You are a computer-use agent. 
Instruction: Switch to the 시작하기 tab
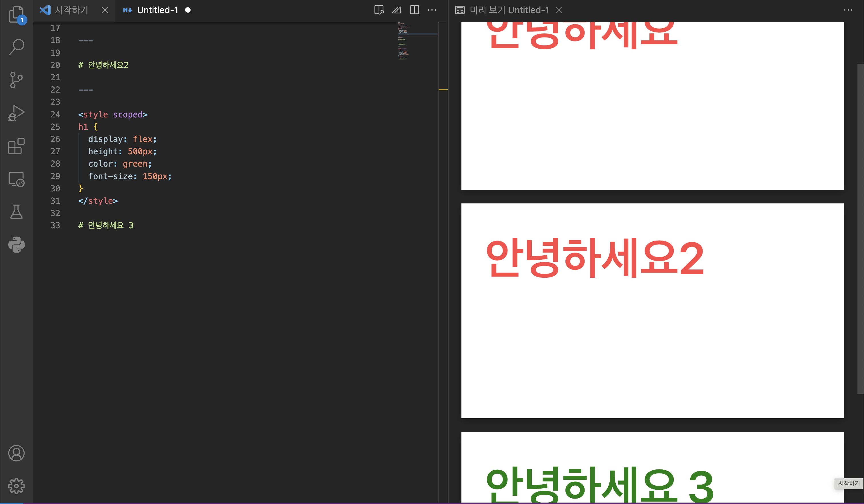coord(71,10)
